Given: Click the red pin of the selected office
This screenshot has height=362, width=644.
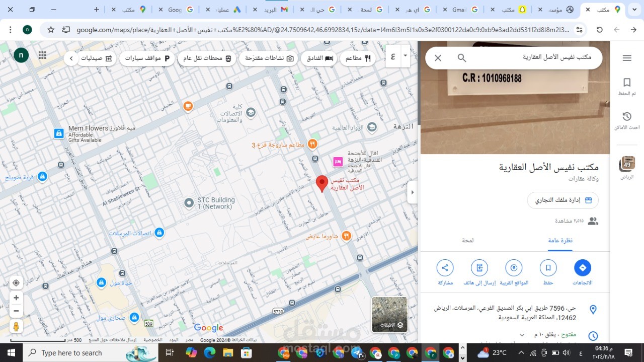Looking at the screenshot, I should coord(322,184).
